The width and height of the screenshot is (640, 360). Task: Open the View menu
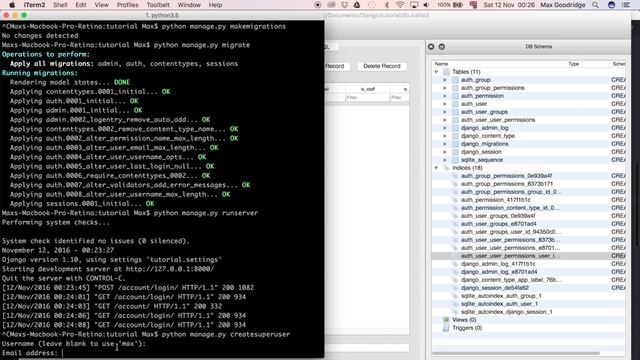(x=101, y=5)
